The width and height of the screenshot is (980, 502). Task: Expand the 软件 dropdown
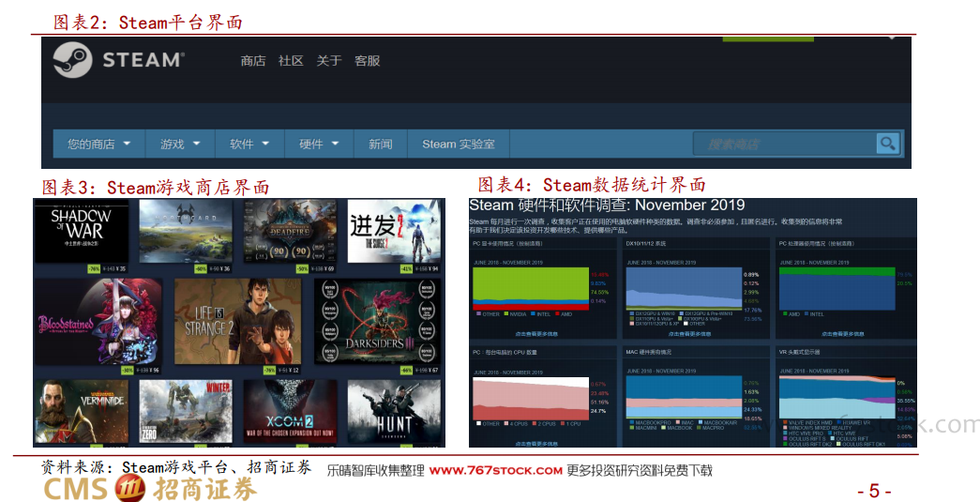[x=249, y=144]
